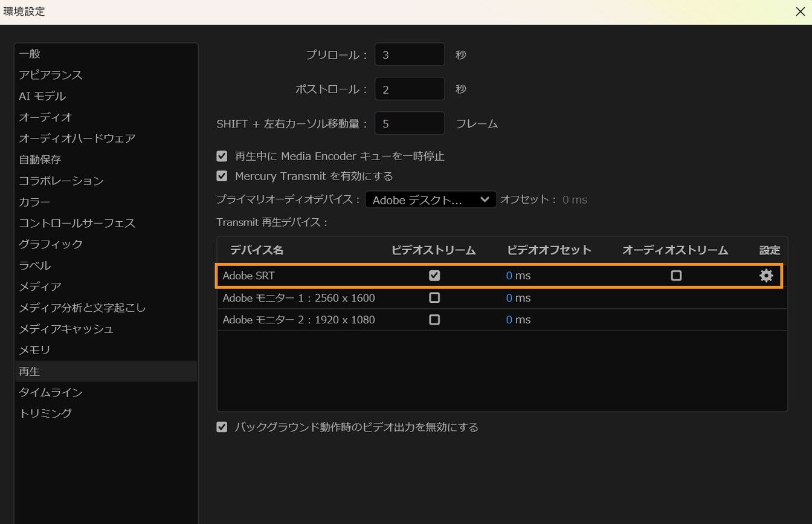
Task: Open the 自動保存 preferences section
Action: (x=39, y=159)
